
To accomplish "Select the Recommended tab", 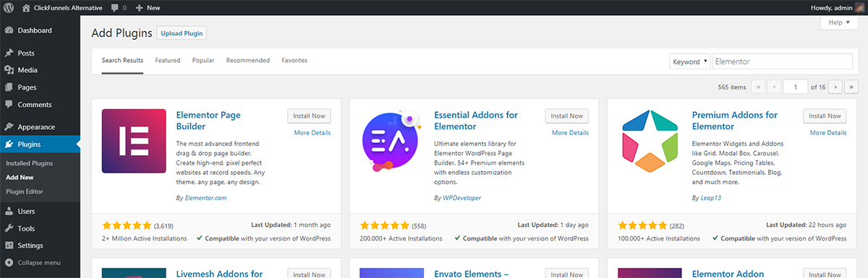I will pyautogui.click(x=248, y=61).
